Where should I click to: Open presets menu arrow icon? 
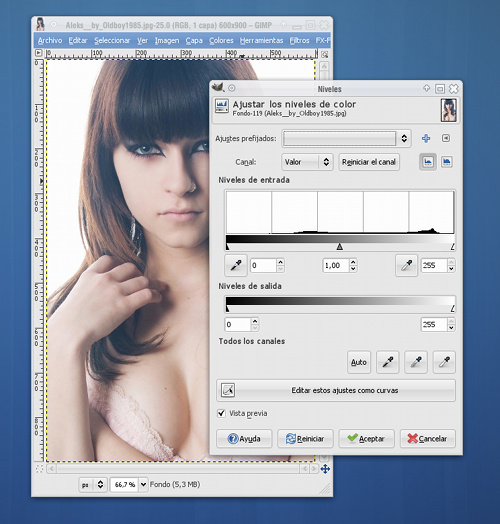446,138
